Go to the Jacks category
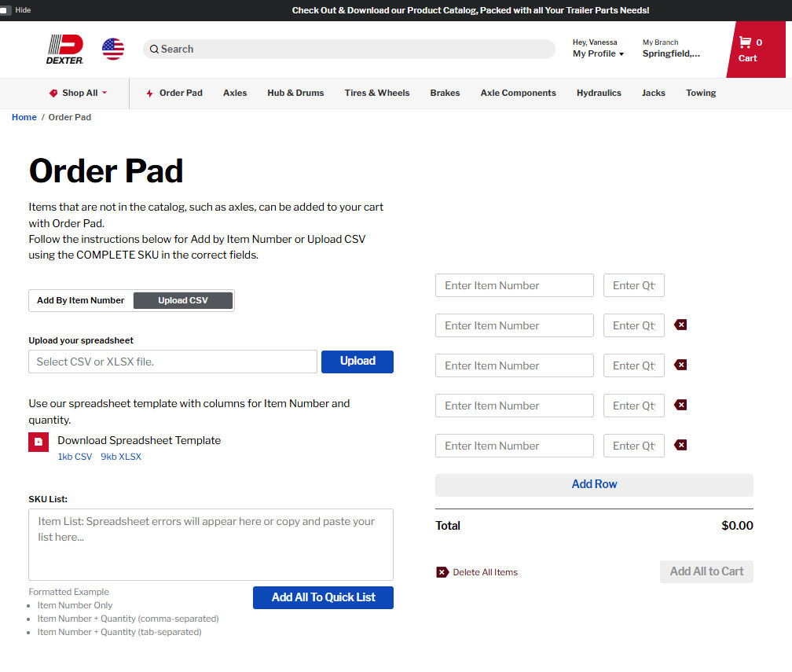 click(654, 93)
